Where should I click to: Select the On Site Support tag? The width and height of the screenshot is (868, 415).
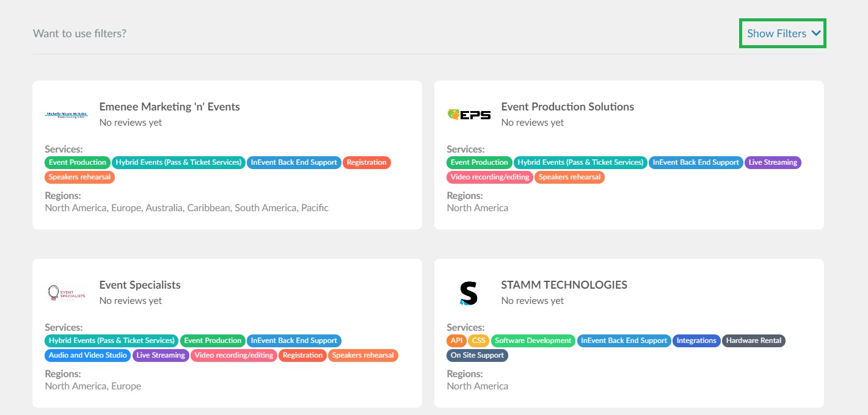click(477, 355)
